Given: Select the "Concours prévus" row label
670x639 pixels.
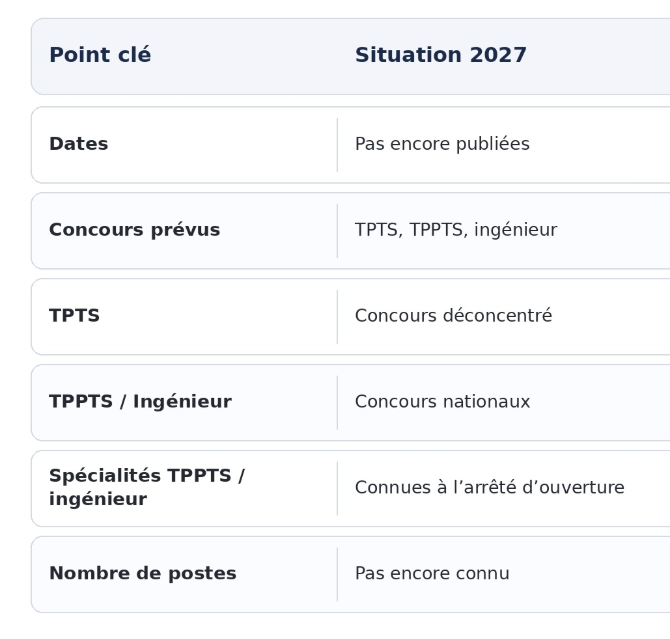Looking at the screenshot, I should [134, 230].
